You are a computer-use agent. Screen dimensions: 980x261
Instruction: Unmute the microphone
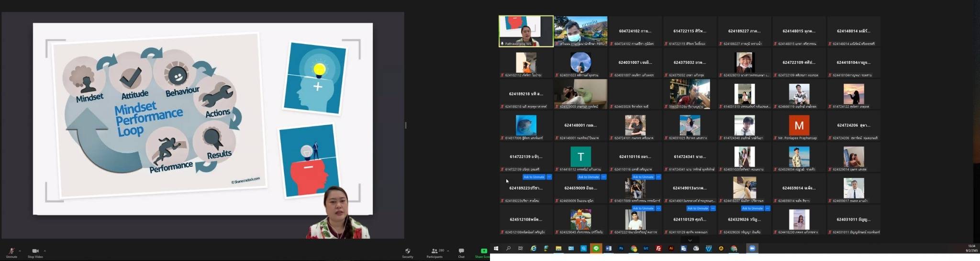[x=11, y=252]
